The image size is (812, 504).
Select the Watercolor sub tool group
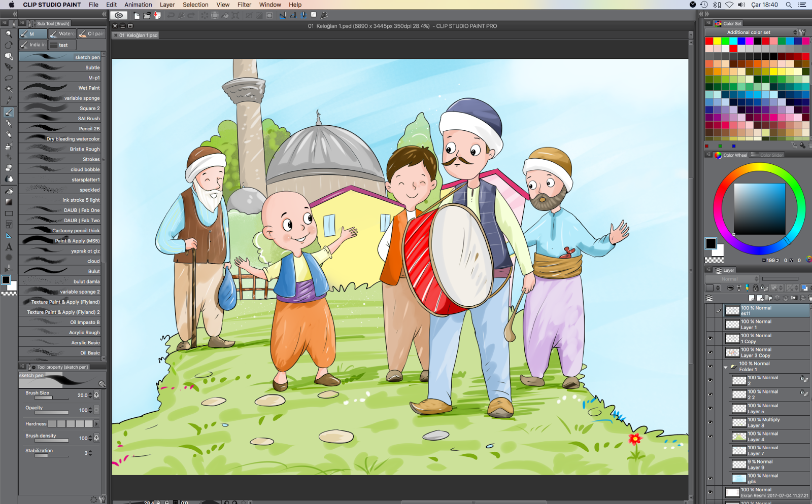pos(62,34)
